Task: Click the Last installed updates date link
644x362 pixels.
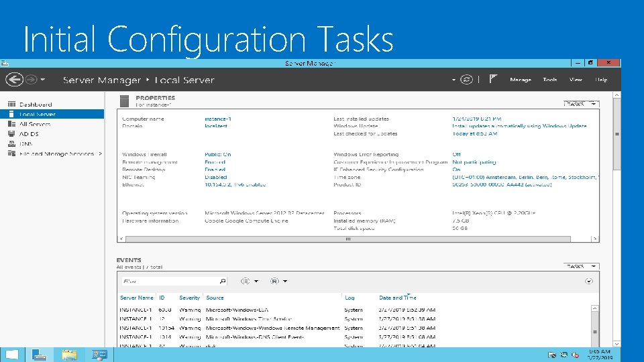Action: pos(476,119)
